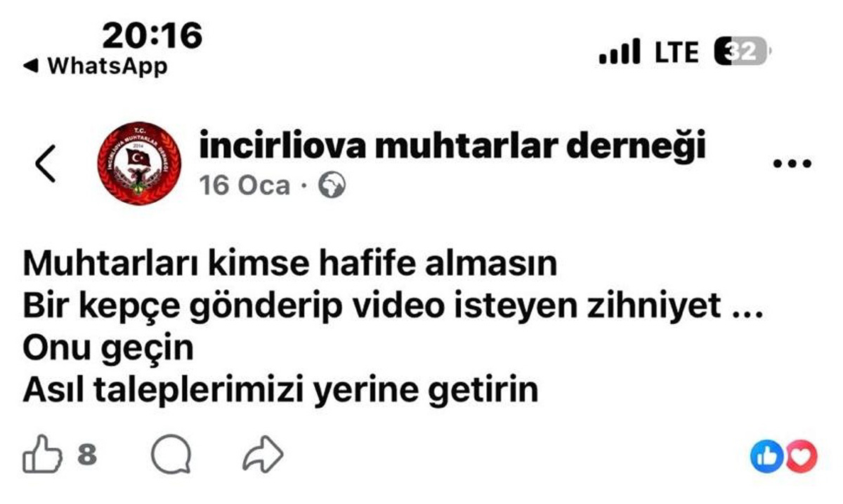Click the globe public-privacy icon
The image size is (843, 504).
tap(332, 186)
